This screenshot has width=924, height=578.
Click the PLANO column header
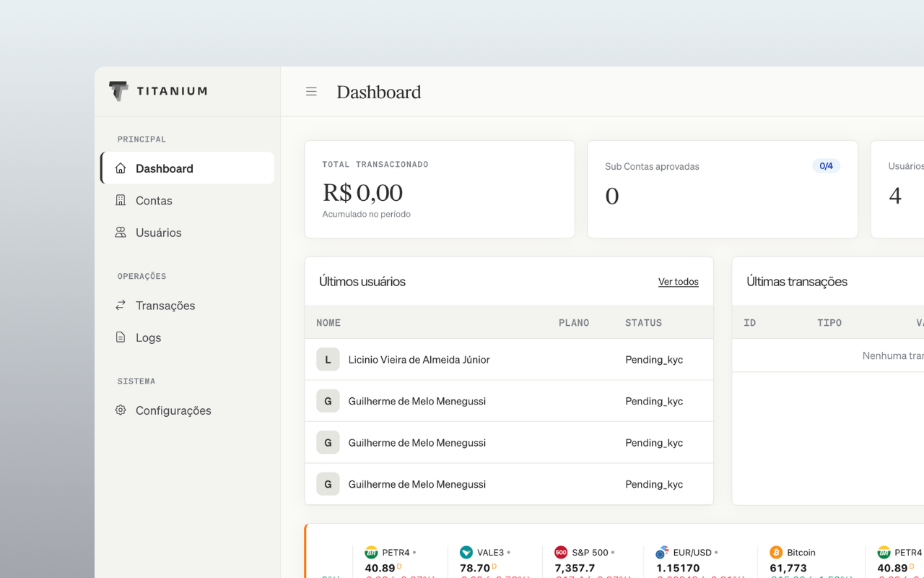574,323
